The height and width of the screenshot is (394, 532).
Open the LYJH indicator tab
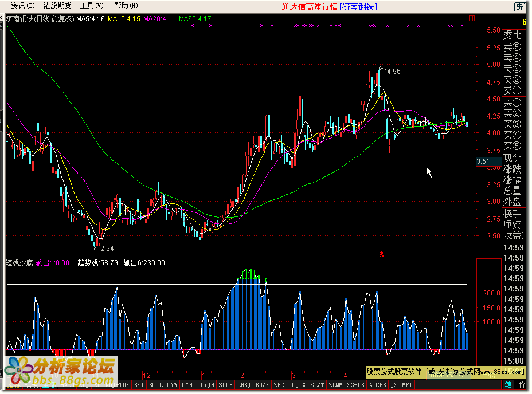pos(208,385)
